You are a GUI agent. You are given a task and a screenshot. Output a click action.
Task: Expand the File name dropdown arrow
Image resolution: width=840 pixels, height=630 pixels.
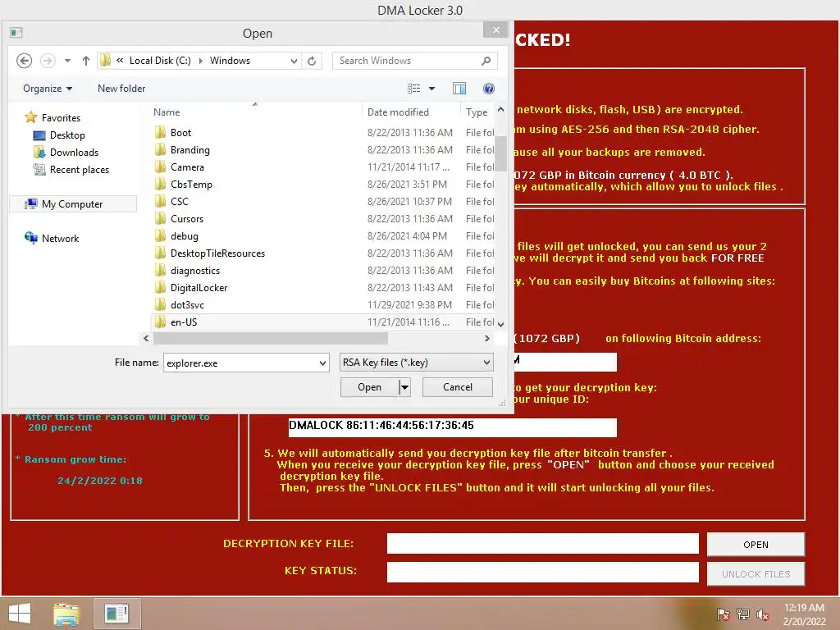point(322,363)
